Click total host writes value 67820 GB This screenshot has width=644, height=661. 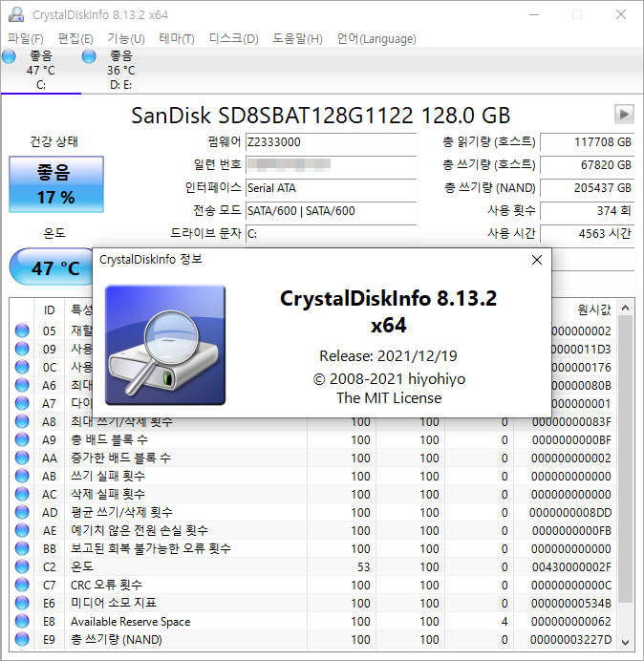click(x=587, y=165)
